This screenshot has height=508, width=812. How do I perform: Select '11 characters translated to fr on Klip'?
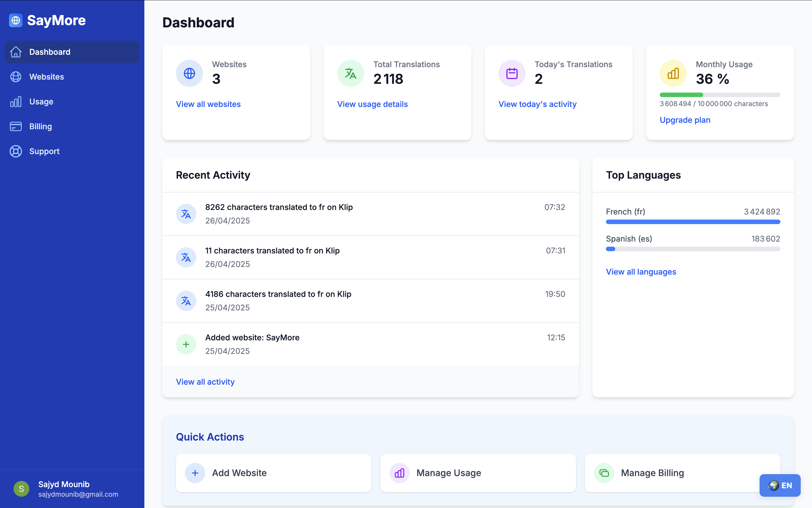(272, 251)
